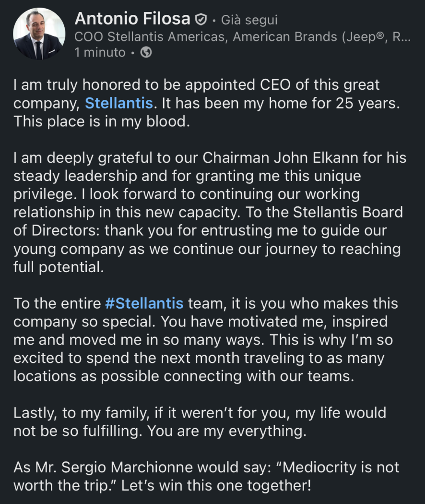This screenshot has height=504, width=425.
Task: Click the "Già segui" following label
Action: pyautogui.click(x=249, y=20)
